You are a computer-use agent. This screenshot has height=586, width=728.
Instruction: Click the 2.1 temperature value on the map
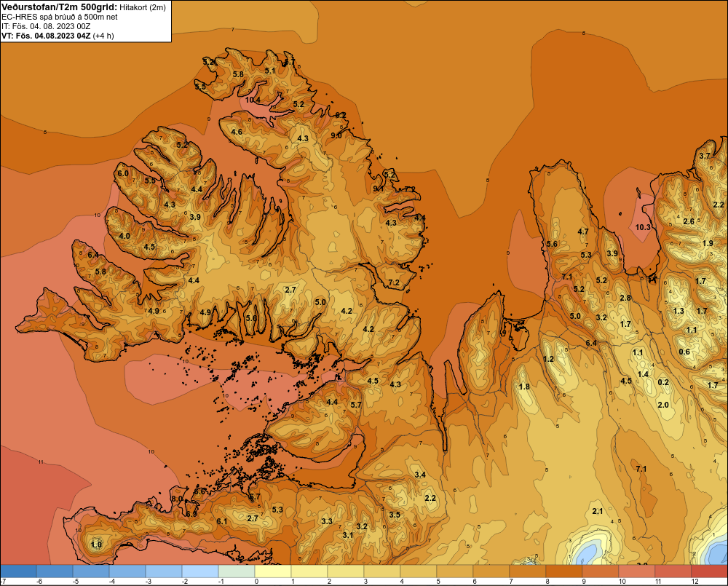[x=598, y=511]
